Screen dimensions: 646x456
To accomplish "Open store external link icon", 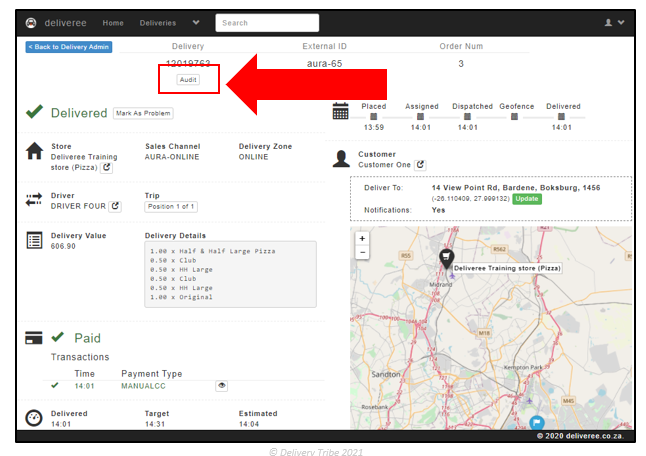I will point(107,167).
